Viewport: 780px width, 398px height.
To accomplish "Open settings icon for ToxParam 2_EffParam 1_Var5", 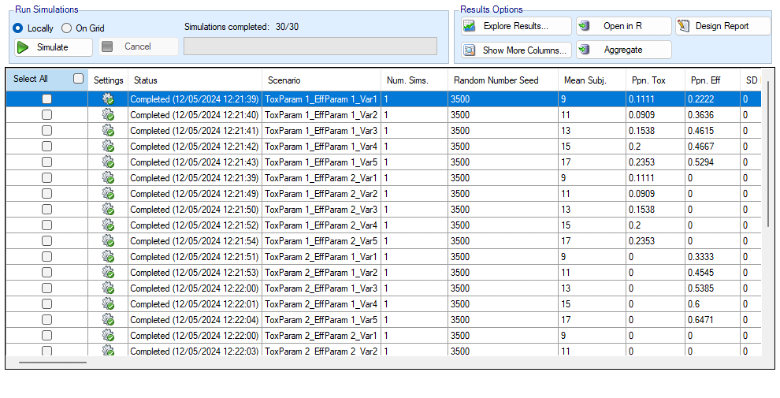I will click(108, 320).
